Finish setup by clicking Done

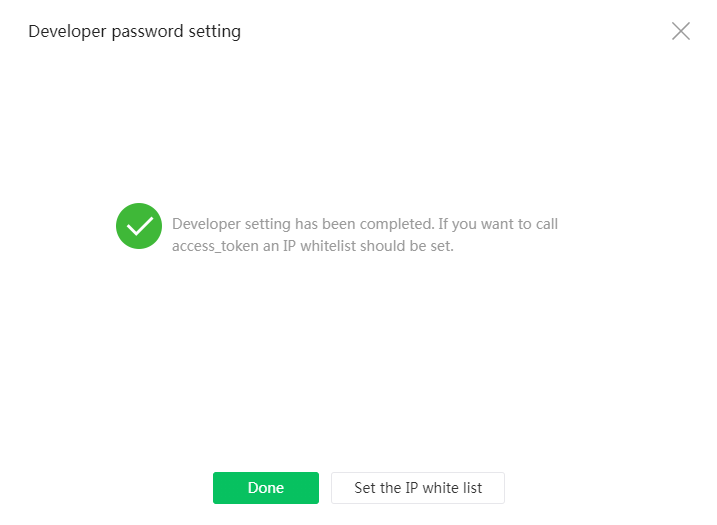click(x=266, y=488)
